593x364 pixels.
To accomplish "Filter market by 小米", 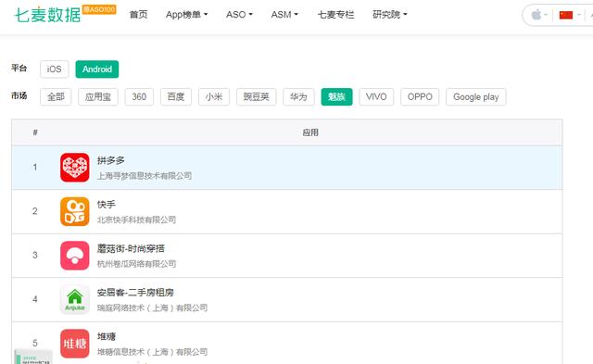I will pos(214,96).
